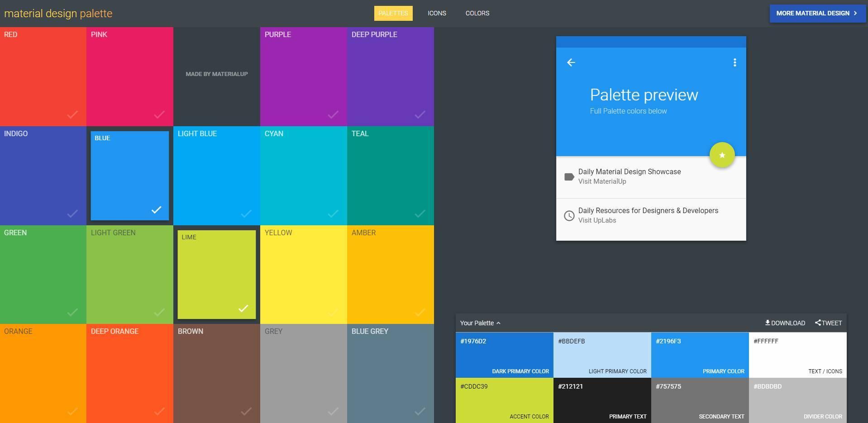The height and width of the screenshot is (423, 868).
Task: Click the material design palette logo
Action: pyautogui.click(x=58, y=14)
